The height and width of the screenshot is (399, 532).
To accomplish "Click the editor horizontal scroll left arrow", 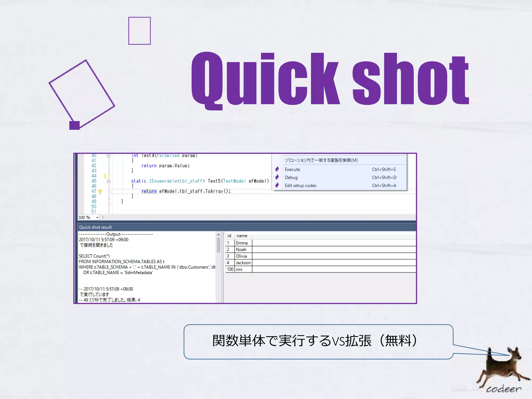I will 103,217.
